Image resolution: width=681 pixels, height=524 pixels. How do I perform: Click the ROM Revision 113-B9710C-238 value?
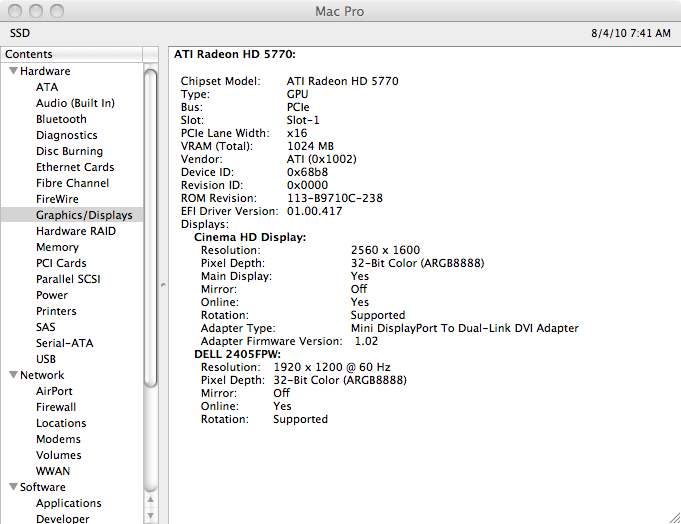335,198
